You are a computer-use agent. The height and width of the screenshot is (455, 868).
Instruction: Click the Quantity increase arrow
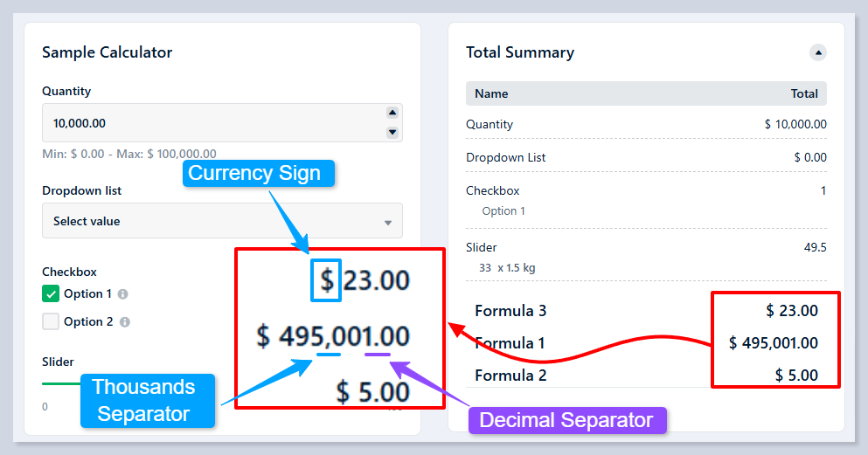392,113
